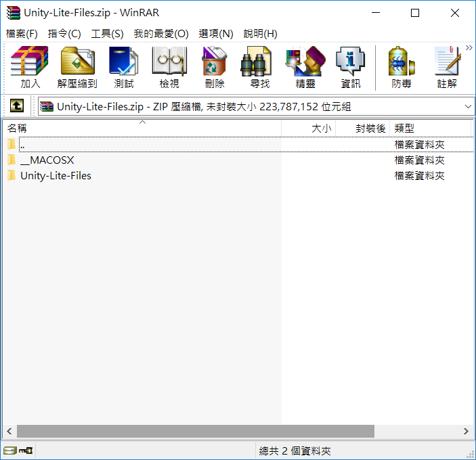Open the address path dropdown arrow
The width and height of the screenshot is (476, 460).
pyautogui.click(x=468, y=106)
